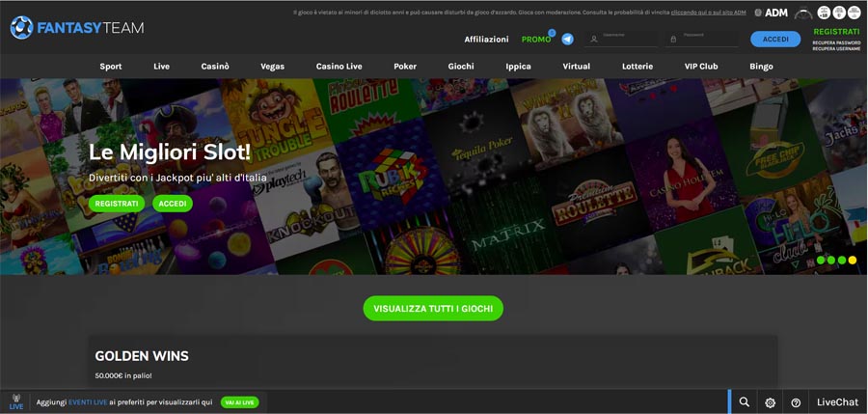This screenshot has width=868, height=414.
Task: Open the Poker section
Action: tap(405, 67)
